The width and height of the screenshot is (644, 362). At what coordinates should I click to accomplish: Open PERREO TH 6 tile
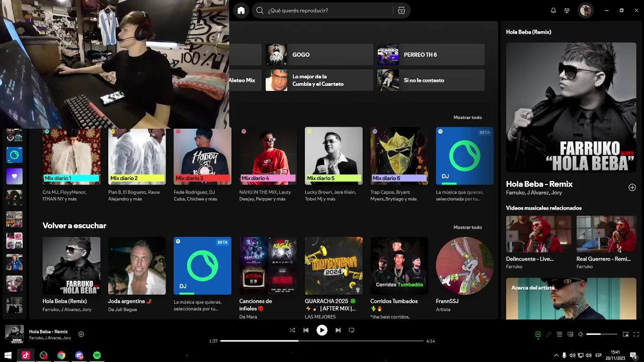tap(431, 54)
